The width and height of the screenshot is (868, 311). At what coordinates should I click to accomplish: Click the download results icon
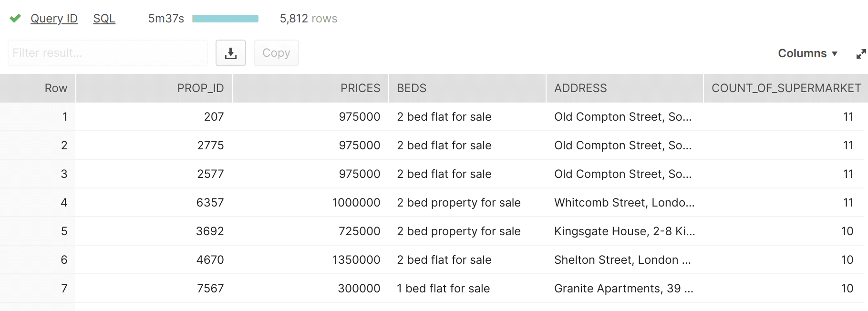[231, 53]
